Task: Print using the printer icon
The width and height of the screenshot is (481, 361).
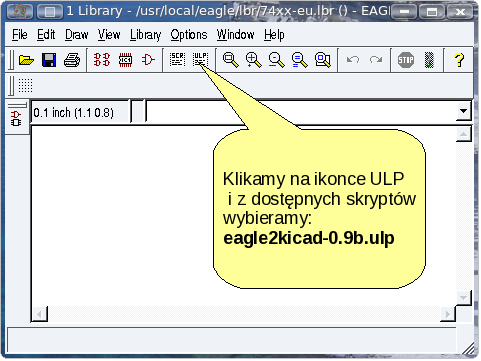Action: tap(72, 60)
